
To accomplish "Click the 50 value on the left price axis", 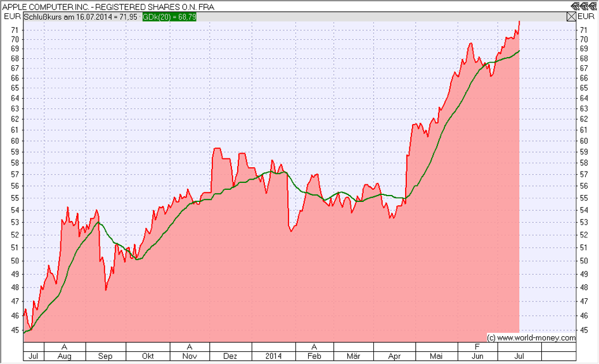I will pos(15,261).
